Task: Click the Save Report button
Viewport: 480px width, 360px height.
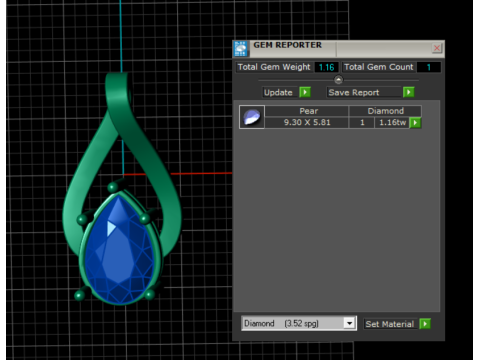Action: (x=364, y=92)
